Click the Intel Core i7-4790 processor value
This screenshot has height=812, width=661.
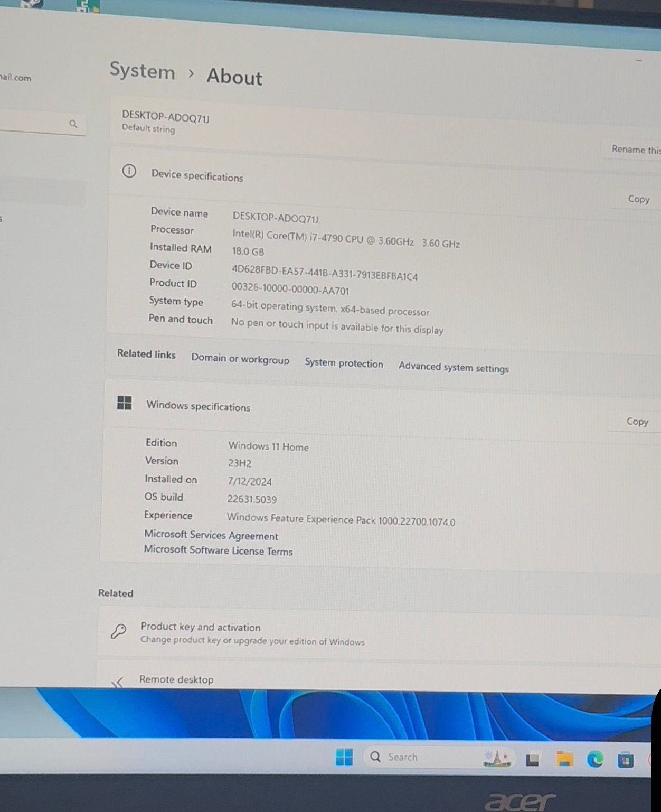coord(346,238)
